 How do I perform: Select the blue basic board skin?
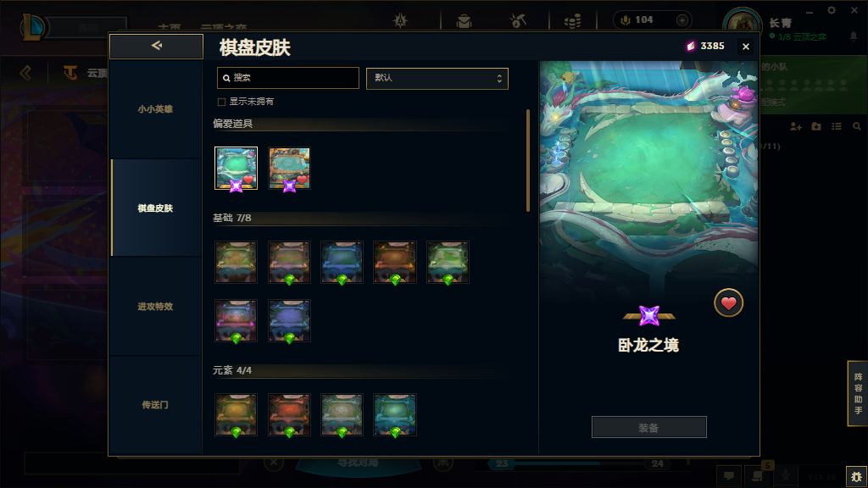point(342,263)
